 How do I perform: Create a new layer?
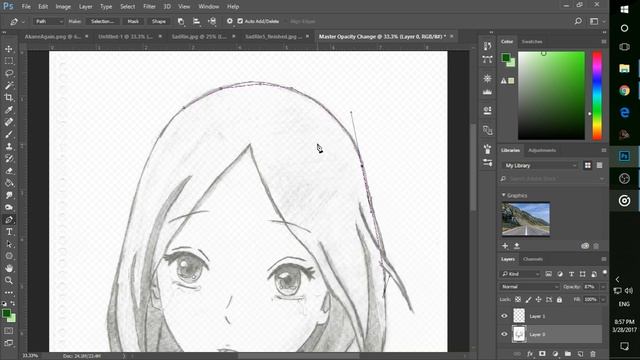(580, 354)
